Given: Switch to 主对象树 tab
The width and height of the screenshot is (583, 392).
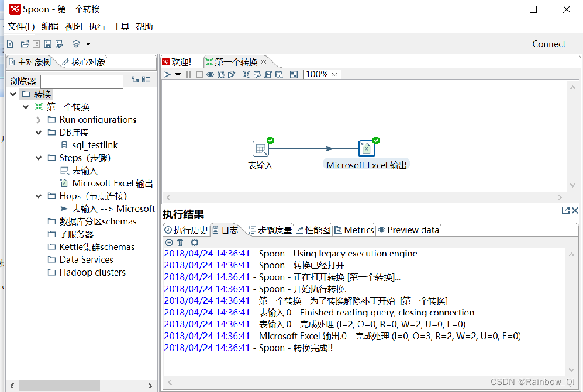Looking at the screenshot, I should click(30, 62).
